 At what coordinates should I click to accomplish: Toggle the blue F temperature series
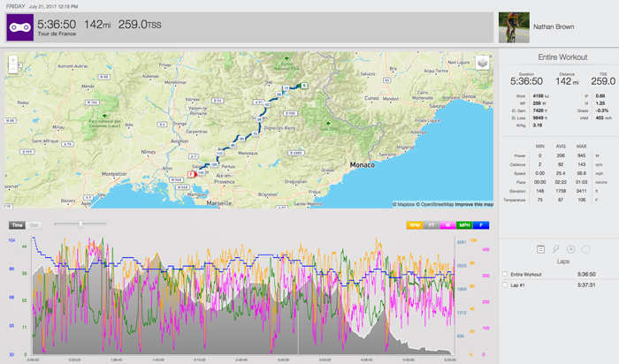click(x=481, y=225)
